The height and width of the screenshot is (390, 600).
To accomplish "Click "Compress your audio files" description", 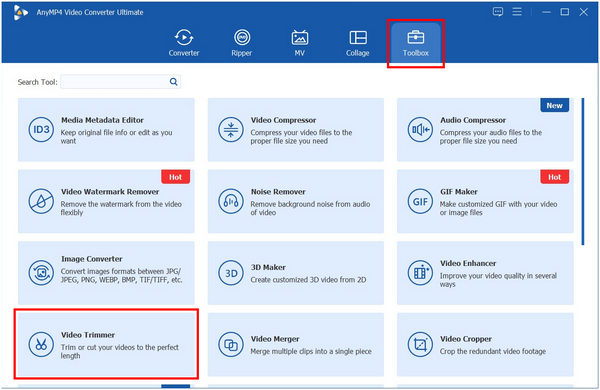I will tap(491, 137).
